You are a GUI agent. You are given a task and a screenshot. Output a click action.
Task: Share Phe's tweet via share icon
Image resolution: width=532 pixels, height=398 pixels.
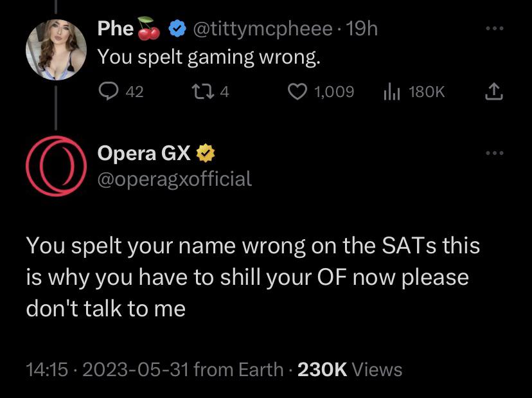(x=493, y=92)
